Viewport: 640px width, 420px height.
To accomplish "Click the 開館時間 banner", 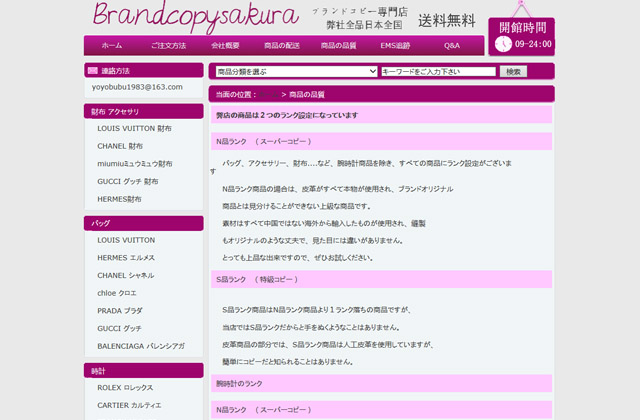I will (x=522, y=36).
